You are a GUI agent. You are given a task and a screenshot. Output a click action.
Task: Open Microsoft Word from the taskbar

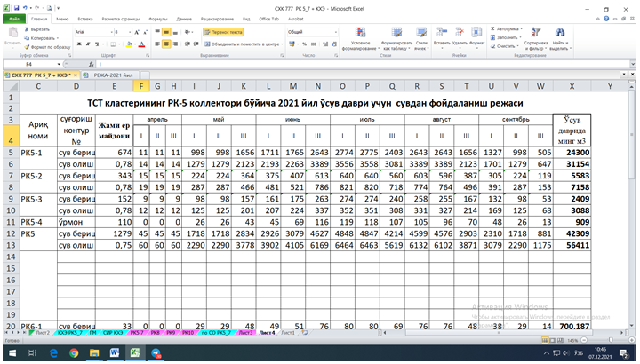pos(116,353)
